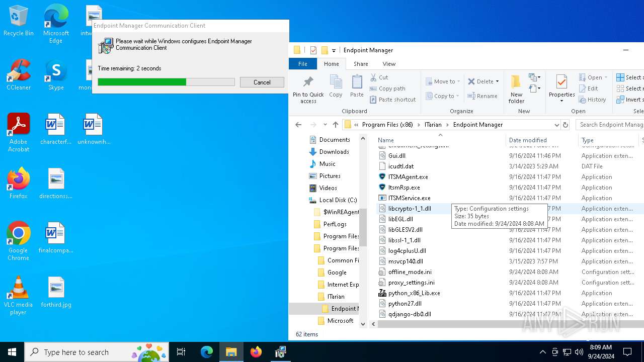Open Properties from the ribbon
The height and width of the screenshot is (362, 644).
point(561,89)
